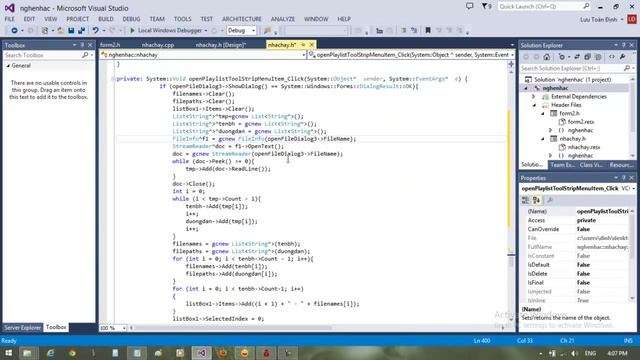The width and height of the screenshot is (640, 360).
Task: Open the ARCHITECTURE menu
Action: [242, 19]
